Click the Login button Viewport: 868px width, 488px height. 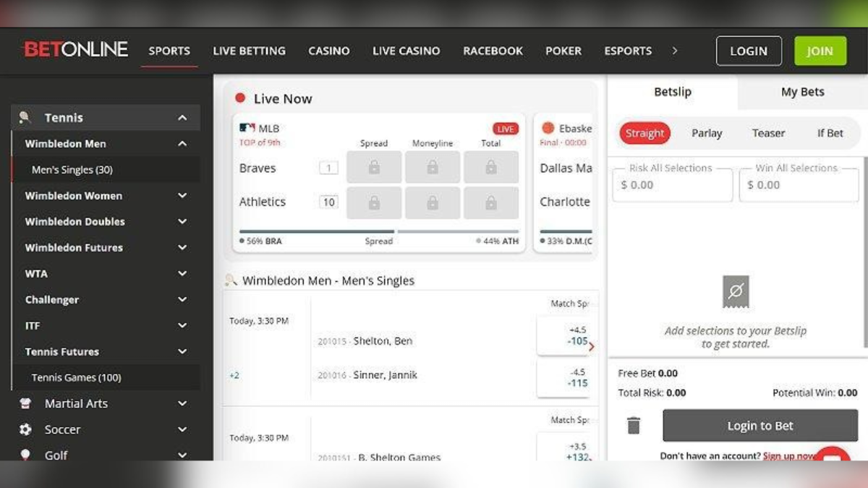tap(749, 51)
